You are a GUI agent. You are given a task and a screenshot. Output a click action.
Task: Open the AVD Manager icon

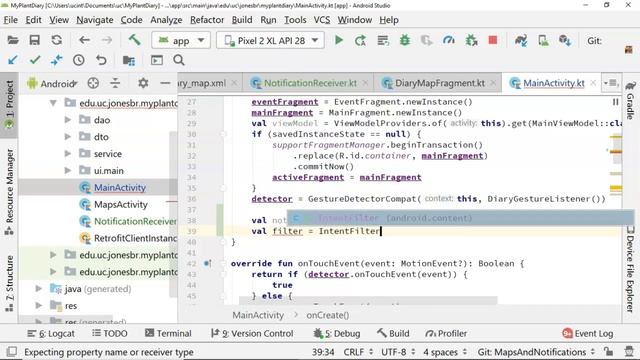[543, 40]
